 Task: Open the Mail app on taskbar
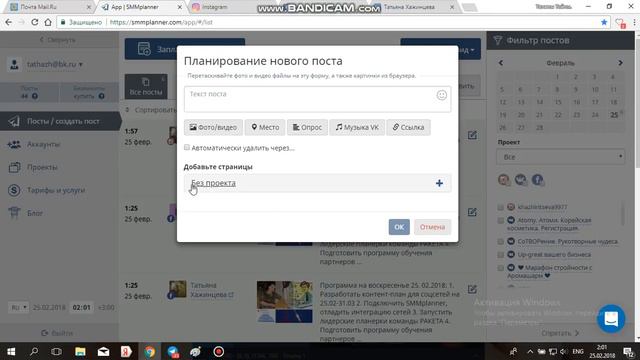[103, 351]
